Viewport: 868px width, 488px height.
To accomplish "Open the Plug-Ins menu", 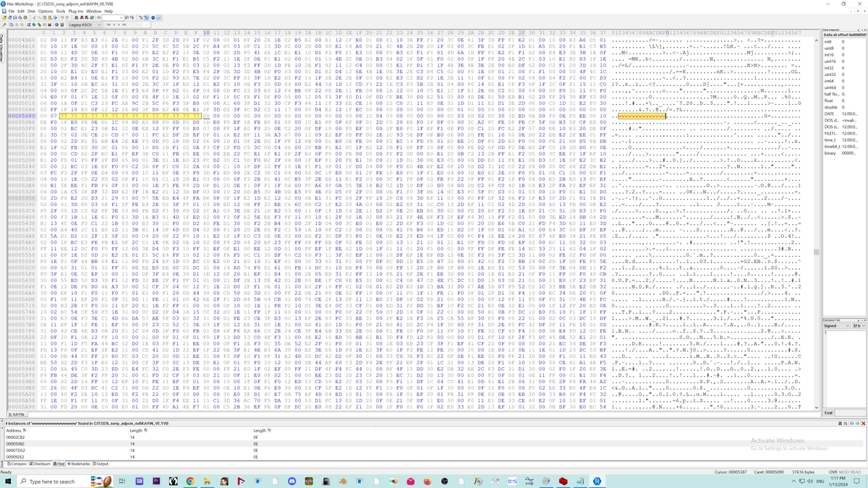I will point(76,11).
